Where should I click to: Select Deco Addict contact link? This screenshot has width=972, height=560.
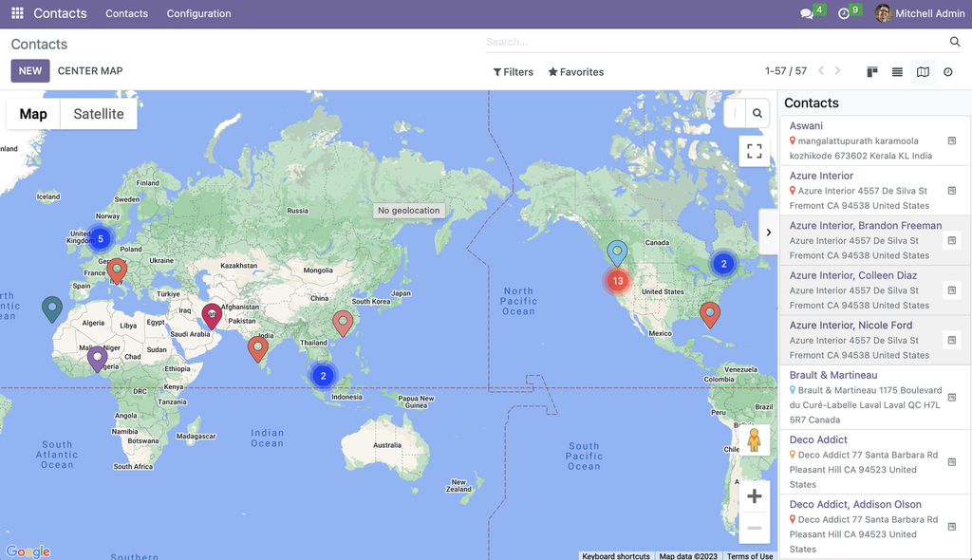click(817, 439)
